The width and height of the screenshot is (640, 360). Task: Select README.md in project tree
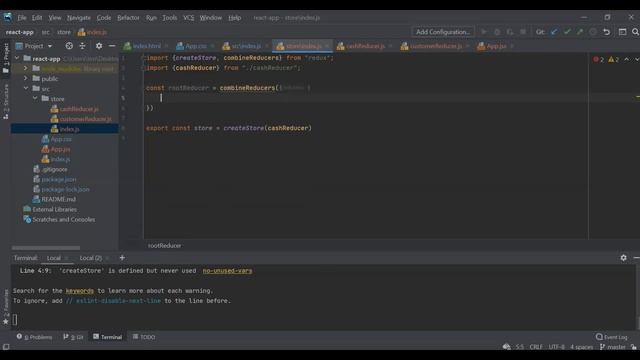tap(58, 199)
